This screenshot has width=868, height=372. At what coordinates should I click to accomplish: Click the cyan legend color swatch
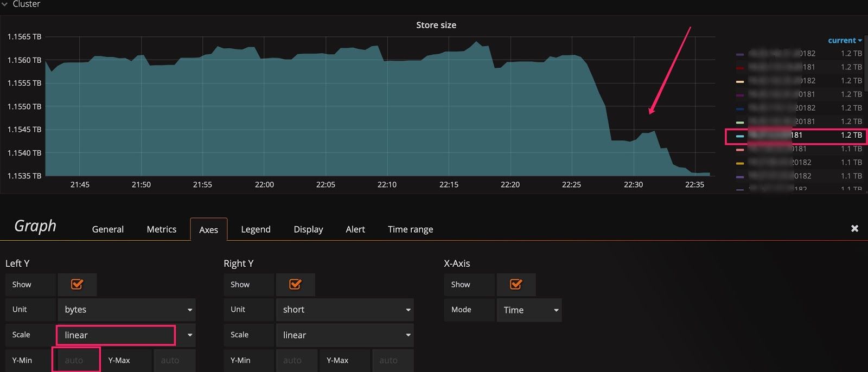[x=740, y=136]
